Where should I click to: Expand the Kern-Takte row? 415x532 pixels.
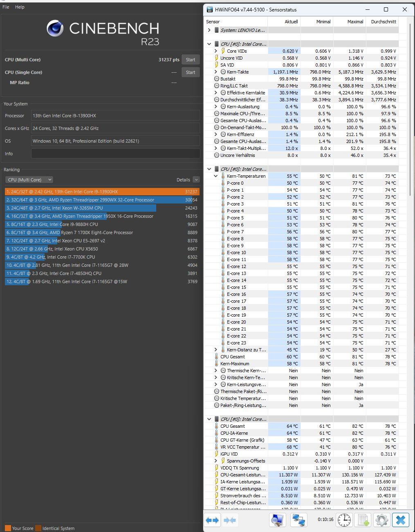click(x=216, y=72)
